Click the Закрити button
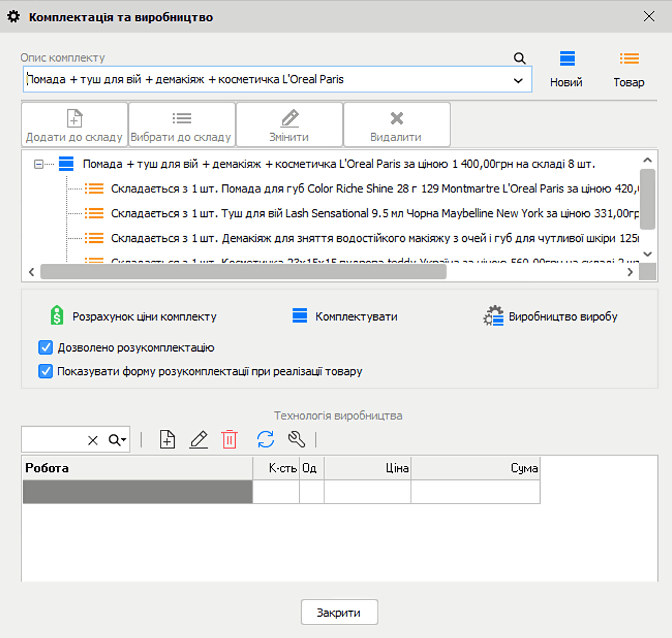The height and width of the screenshot is (638, 672). tap(339, 612)
